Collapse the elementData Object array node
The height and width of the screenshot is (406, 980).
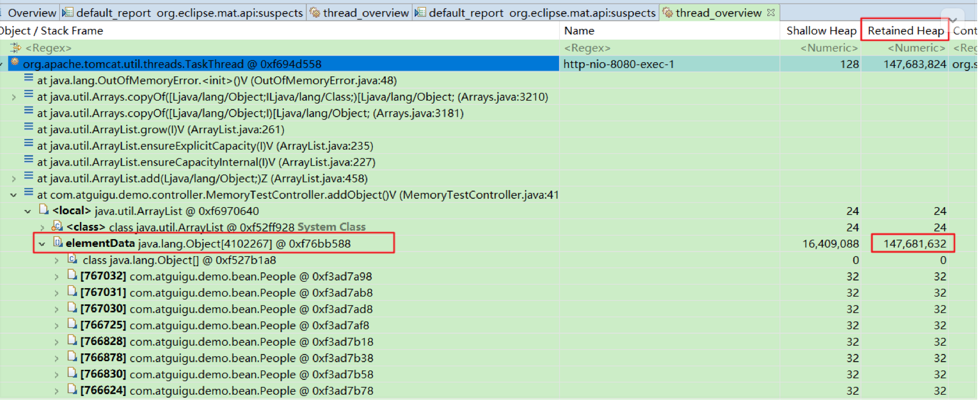(42, 244)
